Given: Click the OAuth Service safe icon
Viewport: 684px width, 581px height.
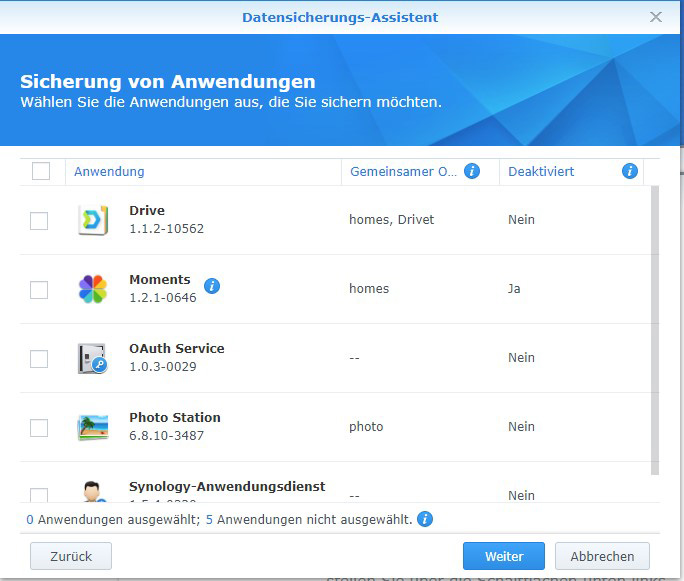Looking at the screenshot, I should 92,359.
